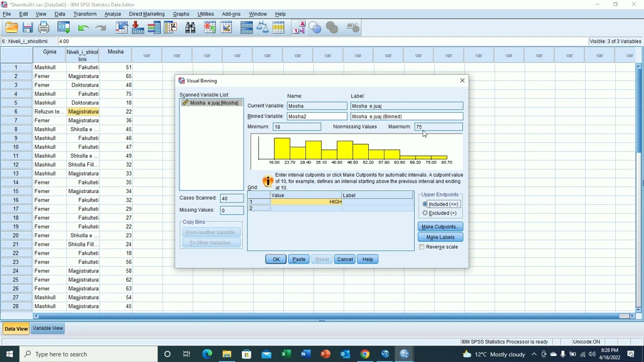Open PowerPoint from the taskbar
This screenshot has width=644, height=362.
pyautogui.click(x=326, y=354)
